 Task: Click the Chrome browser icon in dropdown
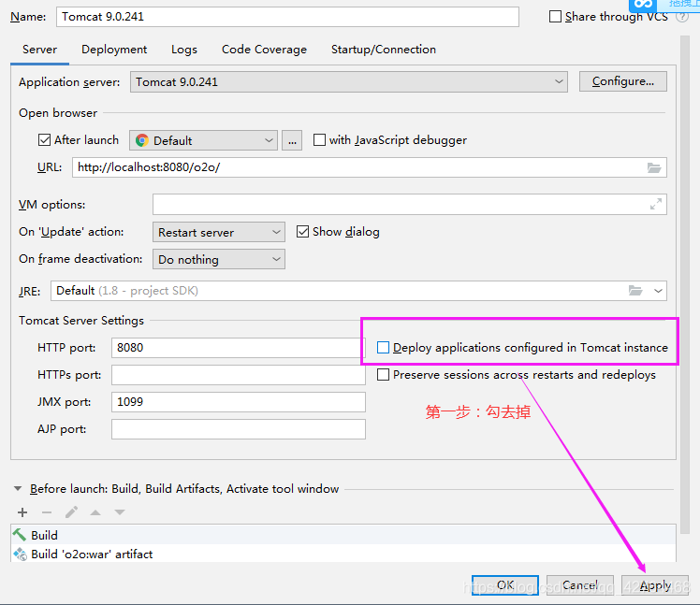(142, 140)
